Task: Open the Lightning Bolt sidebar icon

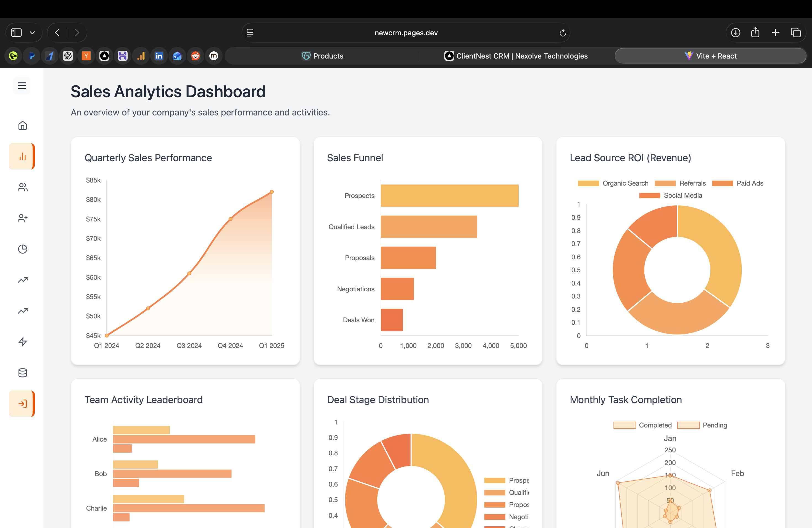Action: point(22,342)
